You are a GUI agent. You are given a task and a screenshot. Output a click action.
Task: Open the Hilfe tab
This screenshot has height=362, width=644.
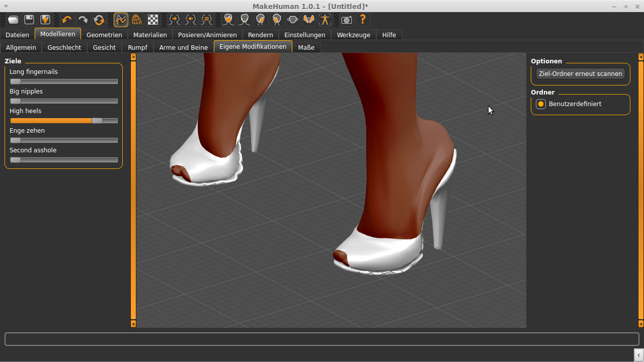tap(389, 35)
